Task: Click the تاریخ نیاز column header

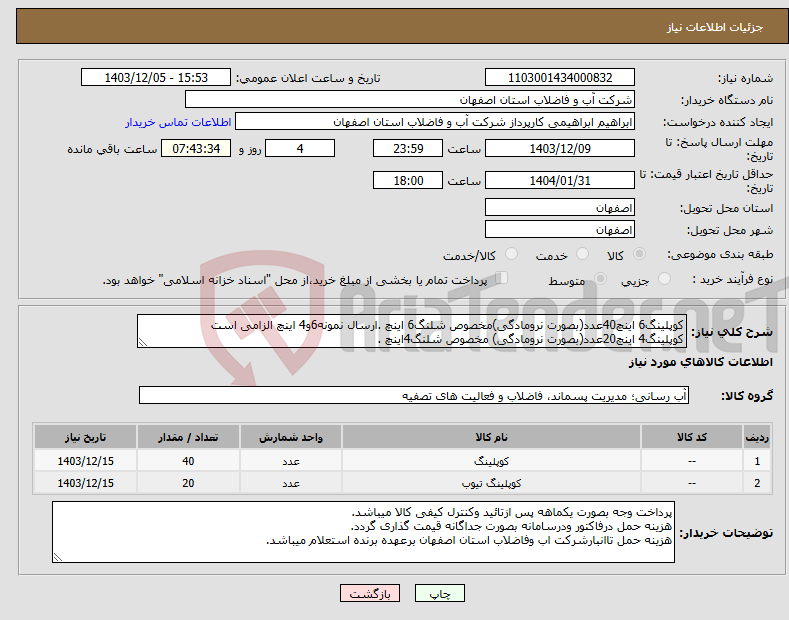Action: 85,437
